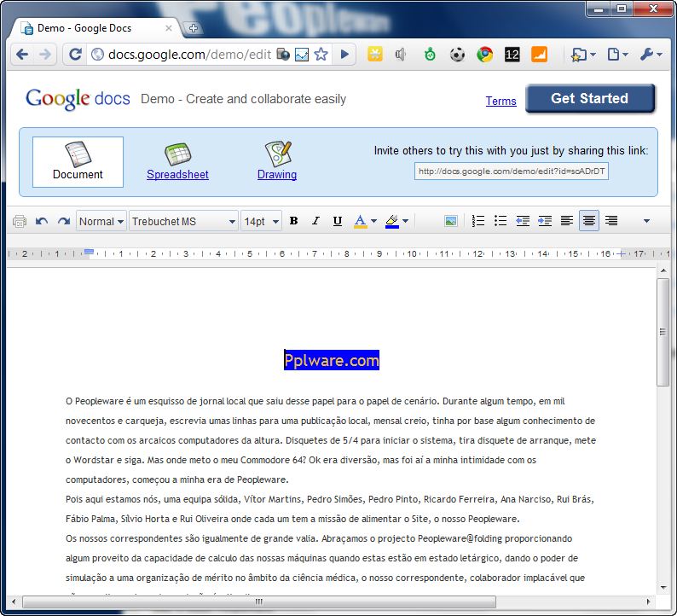677x616 pixels.
Task: Undo the last edit
Action: point(42,221)
